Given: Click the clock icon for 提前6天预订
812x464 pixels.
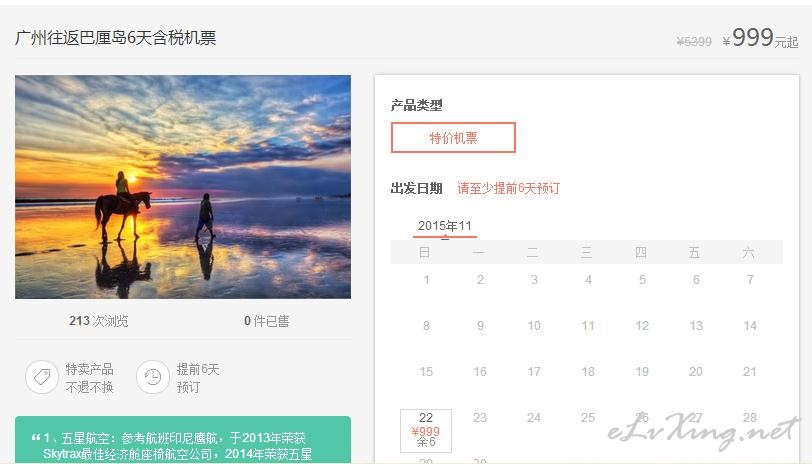Looking at the screenshot, I should [x=153, y=377].
